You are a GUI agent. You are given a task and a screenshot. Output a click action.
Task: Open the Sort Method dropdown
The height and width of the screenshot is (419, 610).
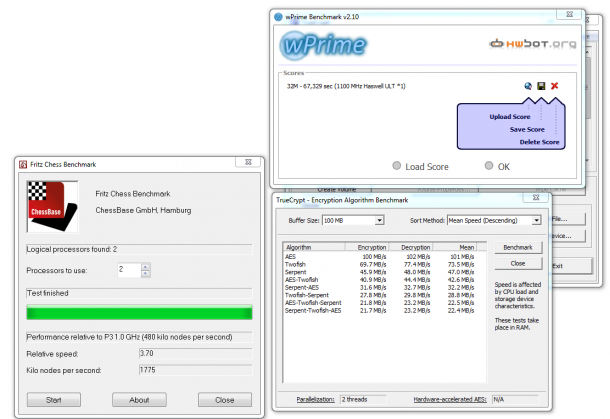[536, 221]
